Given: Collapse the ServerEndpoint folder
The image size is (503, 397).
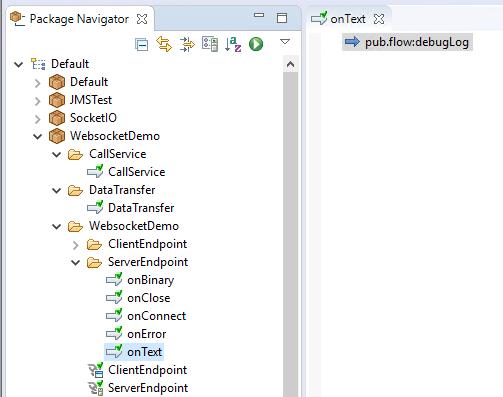Looking at the screenshot, I should pyautogui.click(x=76, y=262).
